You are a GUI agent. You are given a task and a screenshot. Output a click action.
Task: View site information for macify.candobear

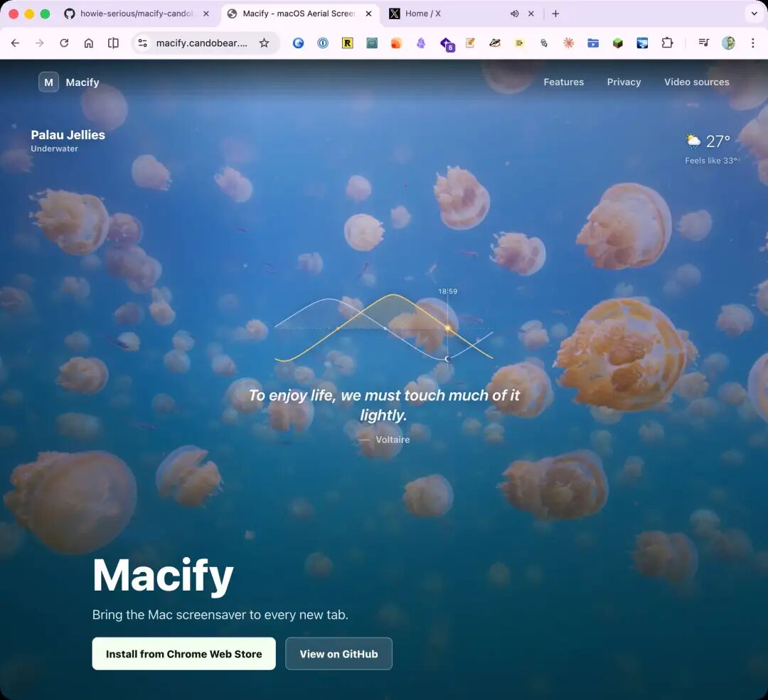pos(142,43)
